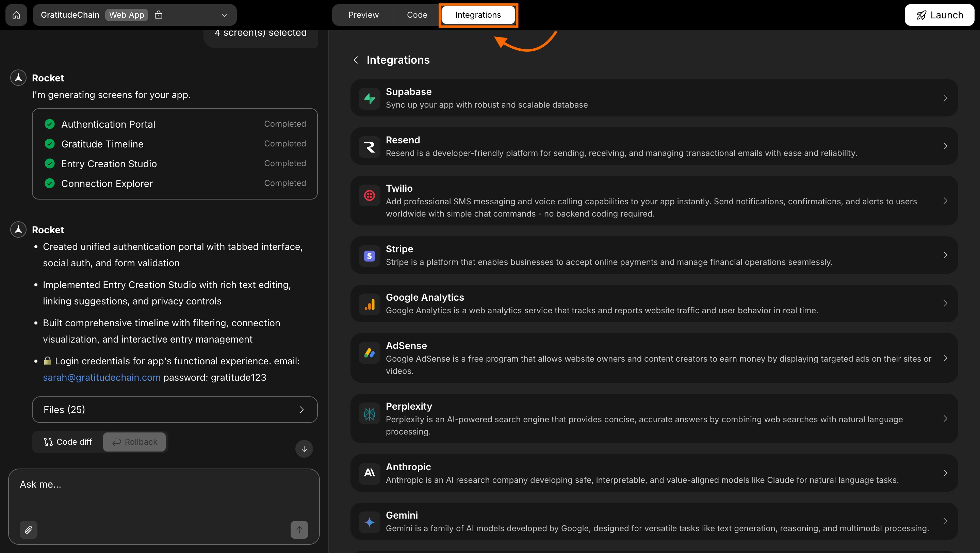Switch to the Integrations tab
The height and width of the screenshot is (553, 980).
(x=478, y=15)
